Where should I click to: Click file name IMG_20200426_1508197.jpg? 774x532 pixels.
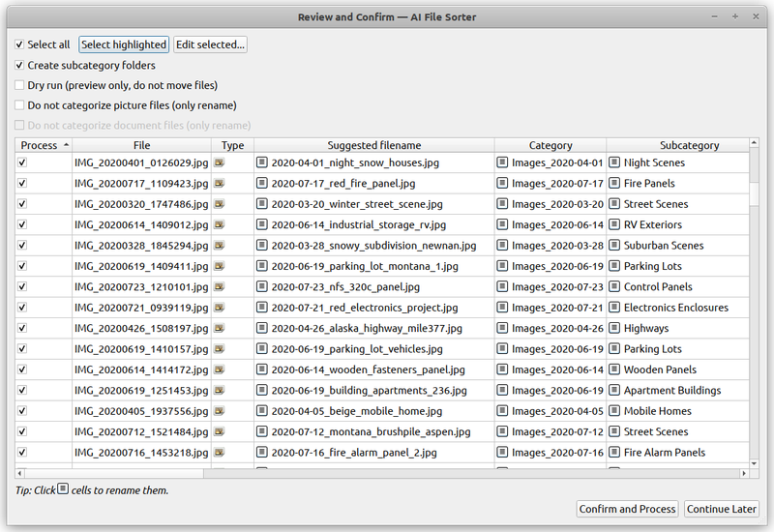coord(141,328)
